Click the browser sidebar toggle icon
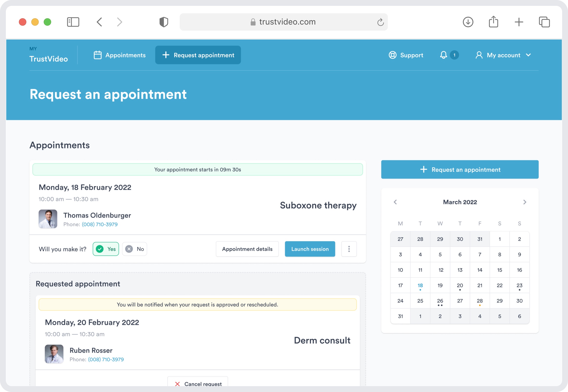 click(73, 22)
